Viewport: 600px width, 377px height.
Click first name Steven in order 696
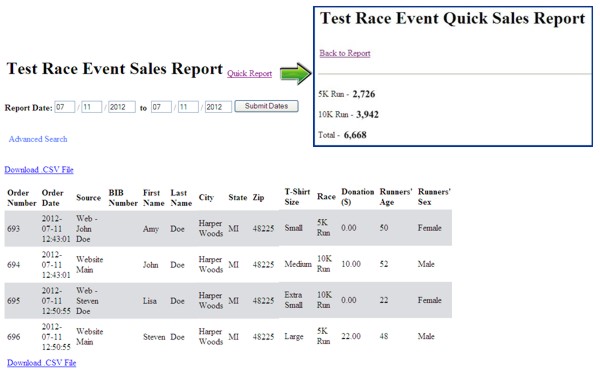[x=154, y=337]
